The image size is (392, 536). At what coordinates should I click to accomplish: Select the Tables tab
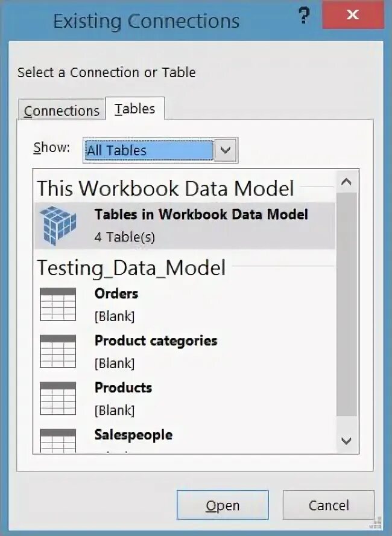coord(135,109)
